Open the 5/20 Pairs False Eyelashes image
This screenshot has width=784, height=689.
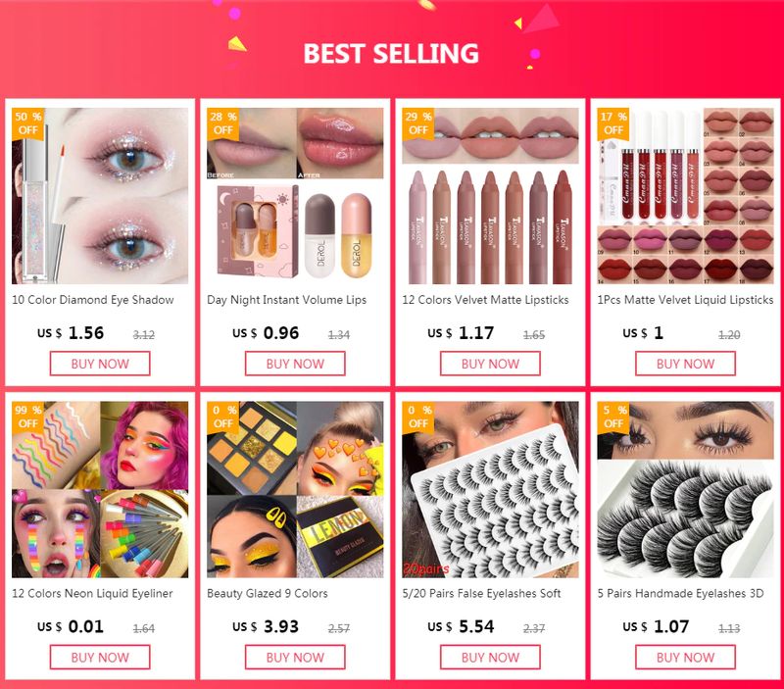[491, 489]
